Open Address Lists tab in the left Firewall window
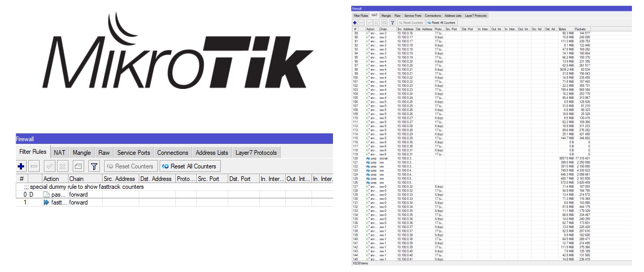 (212, 153)
